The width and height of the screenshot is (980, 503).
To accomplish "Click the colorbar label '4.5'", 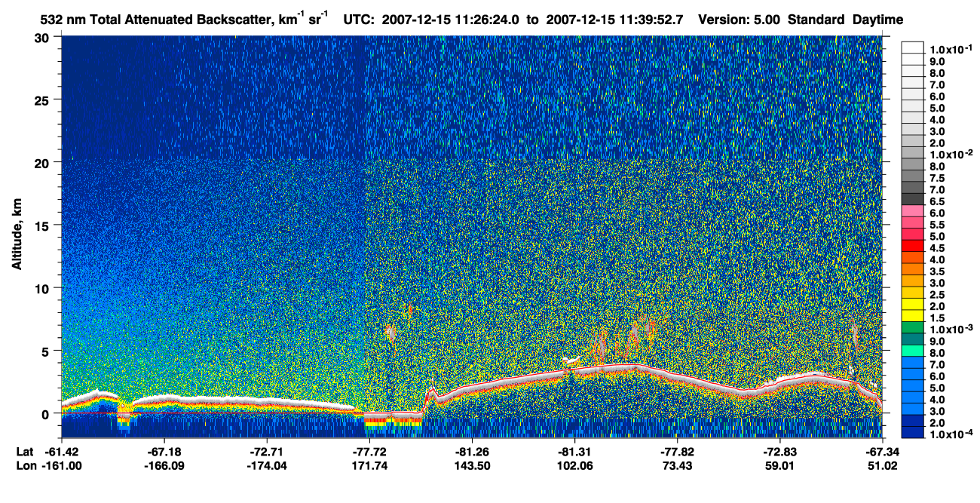I will pyautogui.click(x=938, y=247).
